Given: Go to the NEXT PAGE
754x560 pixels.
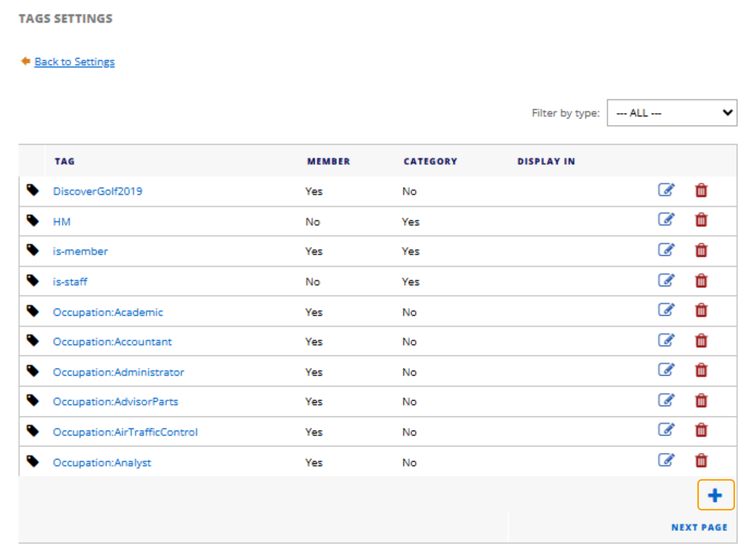Looking at the screenshot, I should (x=699, y=527).
